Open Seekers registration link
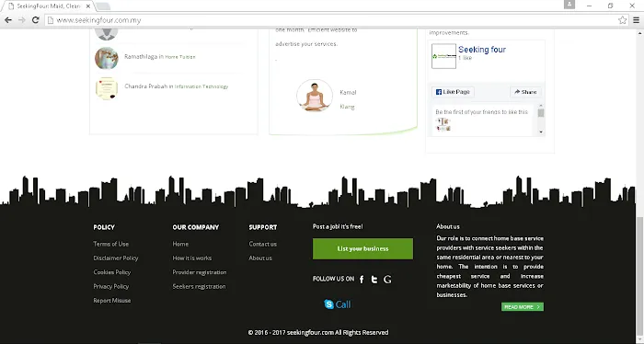This screenshot has width=644, height=344. [x=199, y=287]
